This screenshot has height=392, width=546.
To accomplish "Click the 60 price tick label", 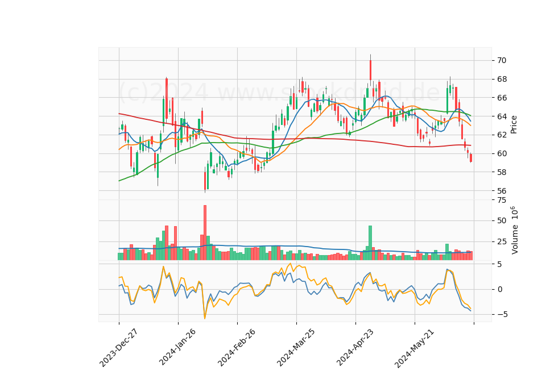I will coord(502,153).
